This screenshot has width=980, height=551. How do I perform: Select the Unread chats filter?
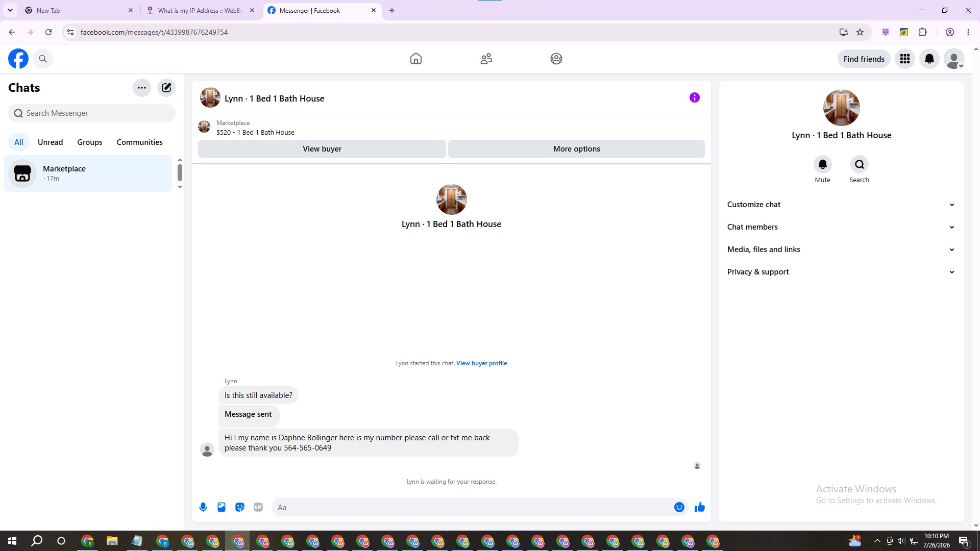(51, 142)
